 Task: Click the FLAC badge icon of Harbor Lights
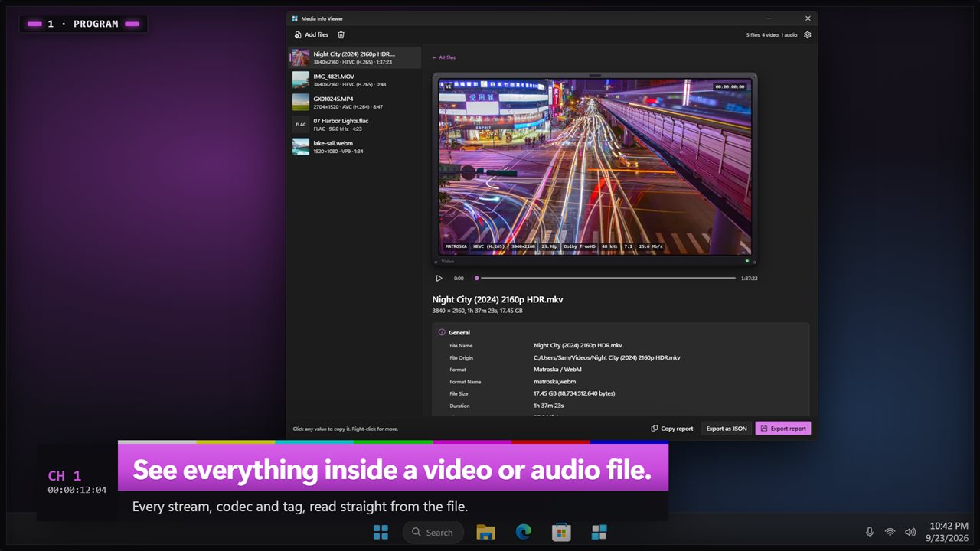tap(301, 124)
